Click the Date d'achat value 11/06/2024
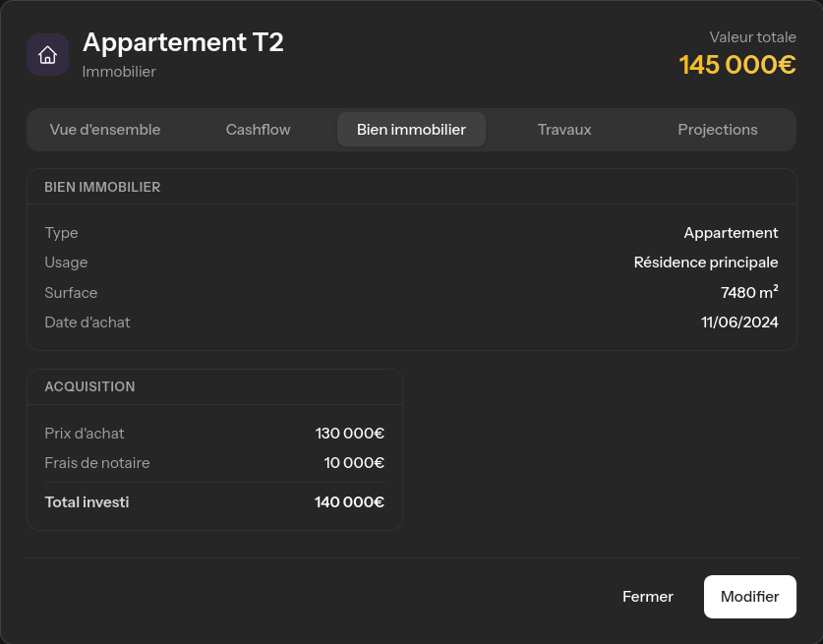The height and width of the screenshot is (644, 823). click(739, 322)
